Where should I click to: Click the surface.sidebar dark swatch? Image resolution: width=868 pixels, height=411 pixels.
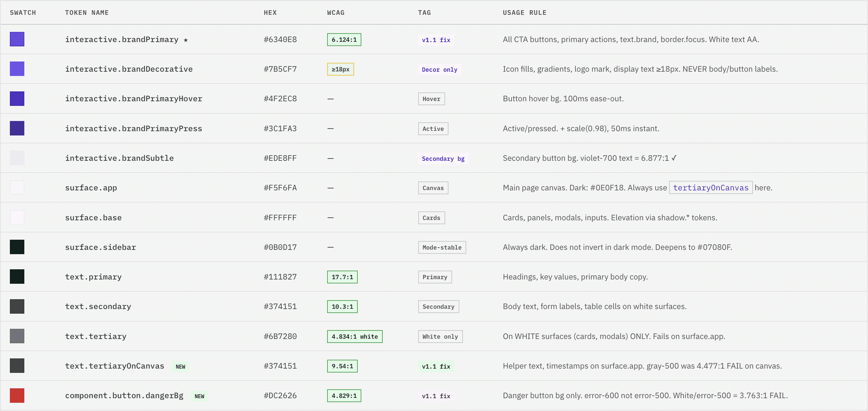click(x=17, y=247)
